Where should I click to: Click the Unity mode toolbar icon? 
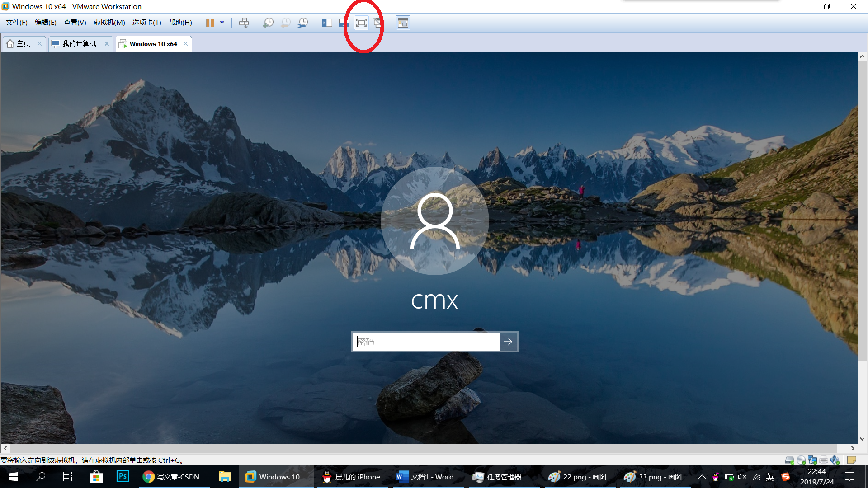[378, 23]
